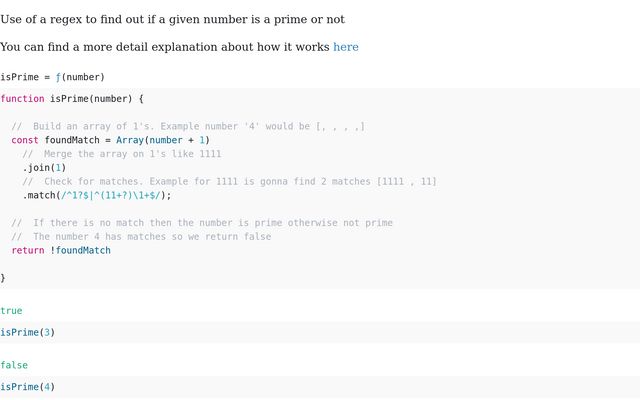Click the isPrime(3) code cell
640x400 pixels.
(27, 332)
